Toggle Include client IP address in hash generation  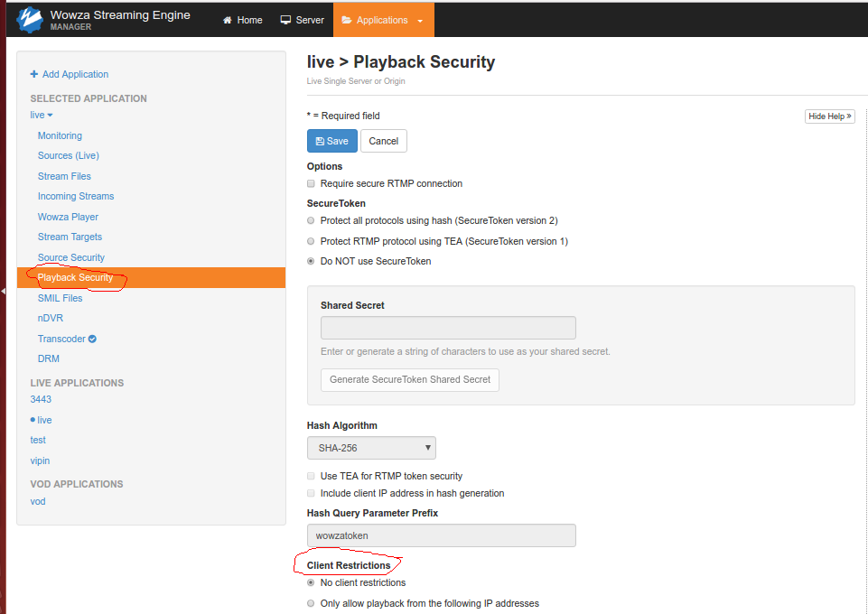click(311, 493)
